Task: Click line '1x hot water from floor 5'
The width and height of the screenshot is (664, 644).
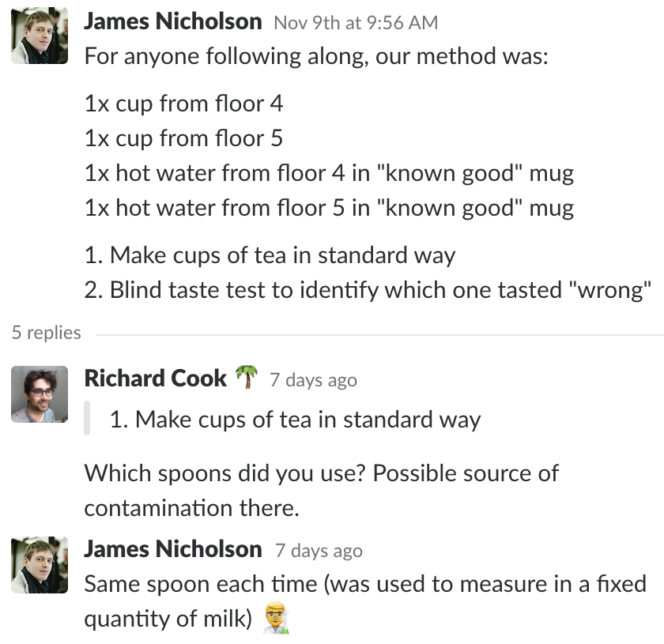Action: [329, 208]
